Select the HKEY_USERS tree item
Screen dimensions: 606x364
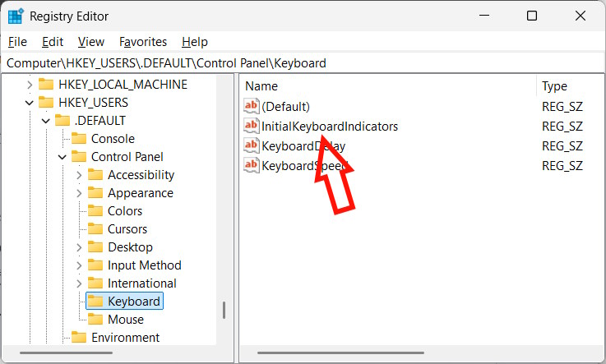click(x=93, y=103)
